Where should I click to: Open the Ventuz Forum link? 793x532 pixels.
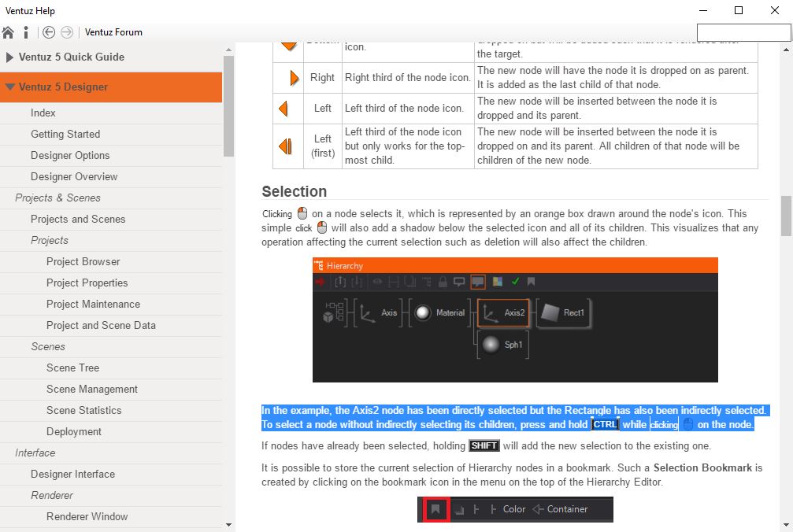[113, 32]
